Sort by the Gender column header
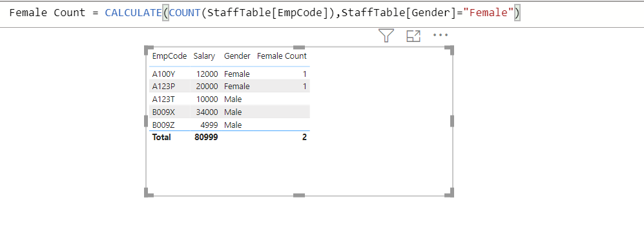 (237, 56)
